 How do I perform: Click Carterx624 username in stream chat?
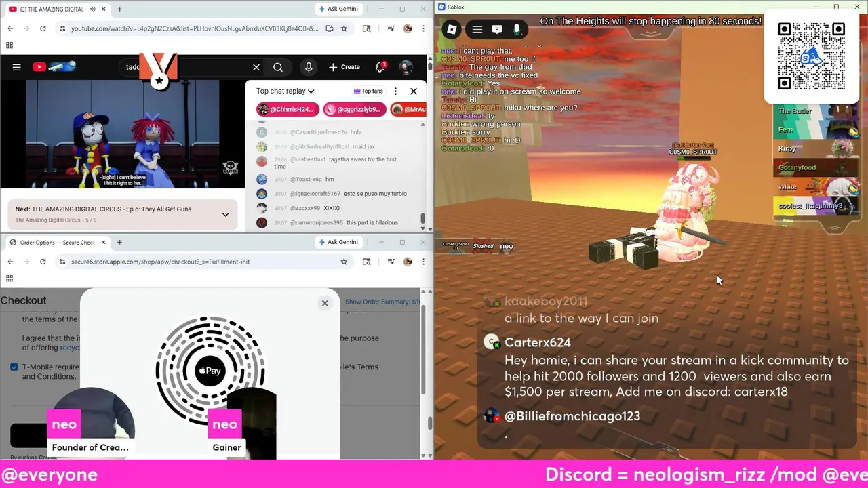537,342
